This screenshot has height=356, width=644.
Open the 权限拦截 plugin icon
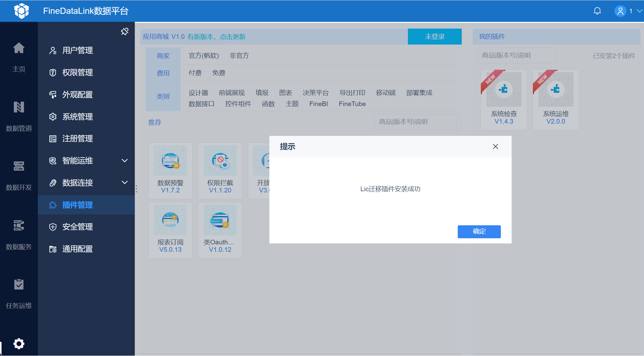pos(220,160)
